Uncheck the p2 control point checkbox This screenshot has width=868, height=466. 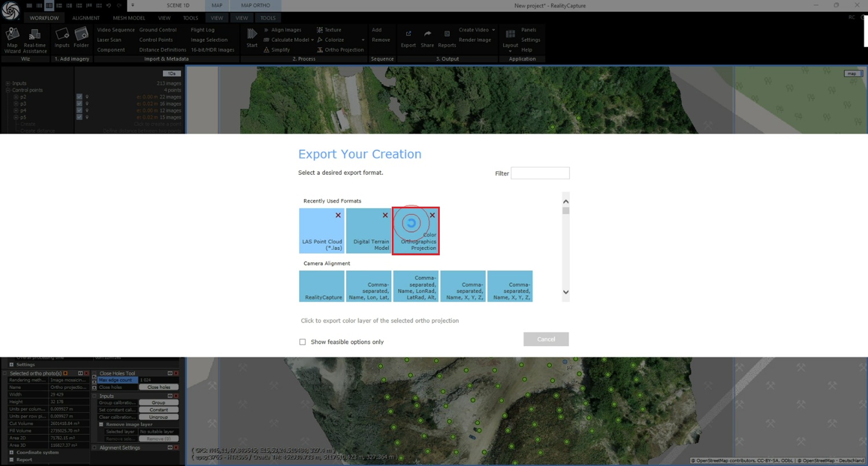click(x=79, y=97)
